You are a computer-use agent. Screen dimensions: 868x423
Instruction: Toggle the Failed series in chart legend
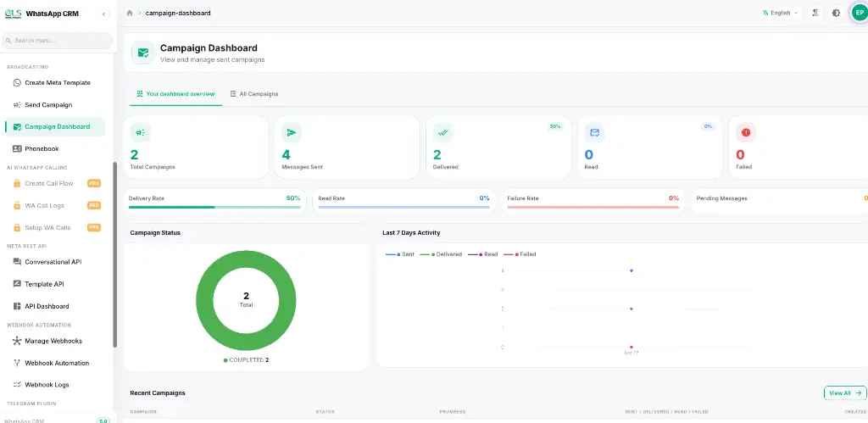(520, 254)
